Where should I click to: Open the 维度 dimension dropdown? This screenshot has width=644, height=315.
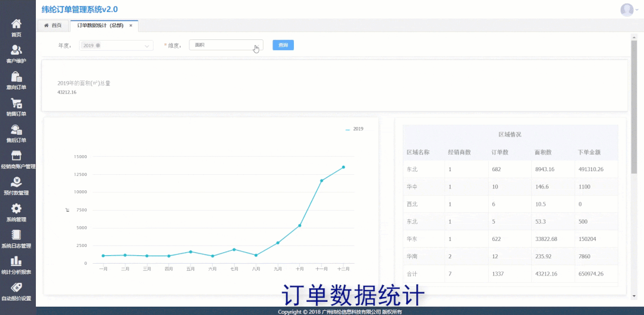point(226,45)
